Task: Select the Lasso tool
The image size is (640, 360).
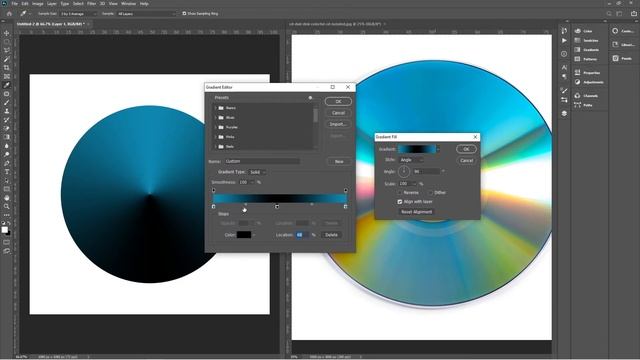Action: click(x=7, y=50)
